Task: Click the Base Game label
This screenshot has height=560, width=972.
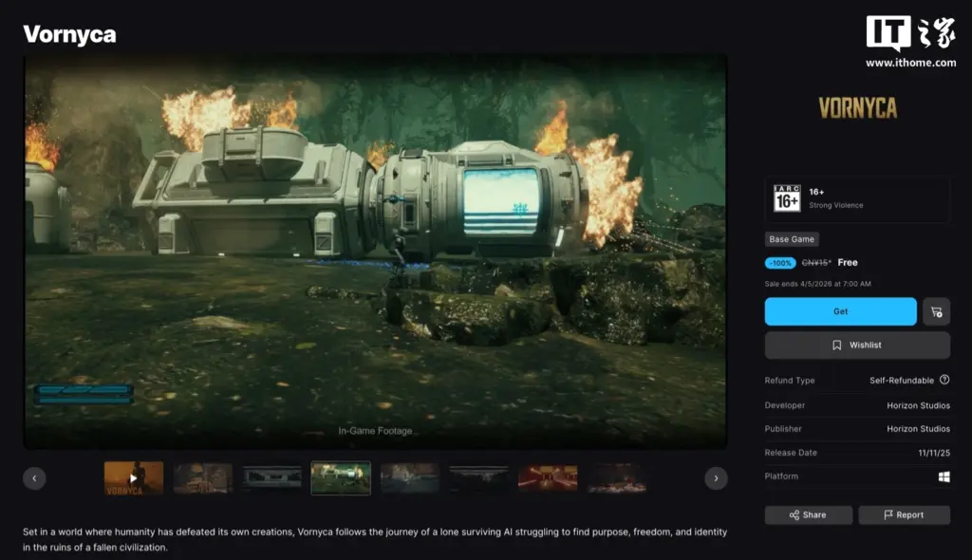Action: tap(792, 238)
